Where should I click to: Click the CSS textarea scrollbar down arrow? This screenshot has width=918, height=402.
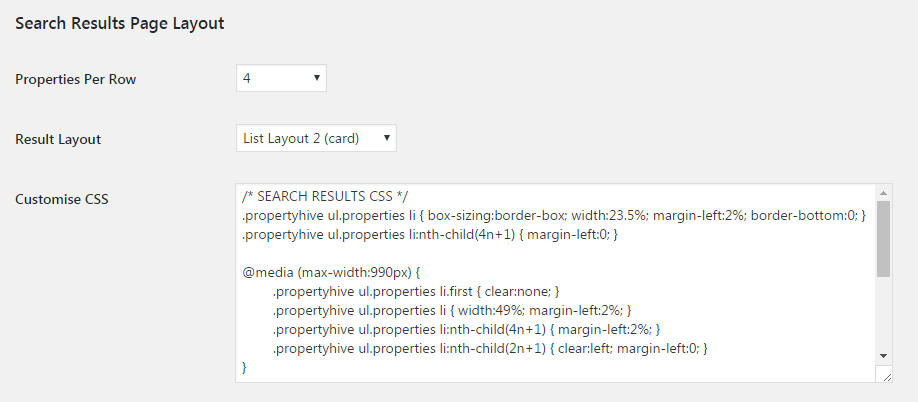pos(883,356)
